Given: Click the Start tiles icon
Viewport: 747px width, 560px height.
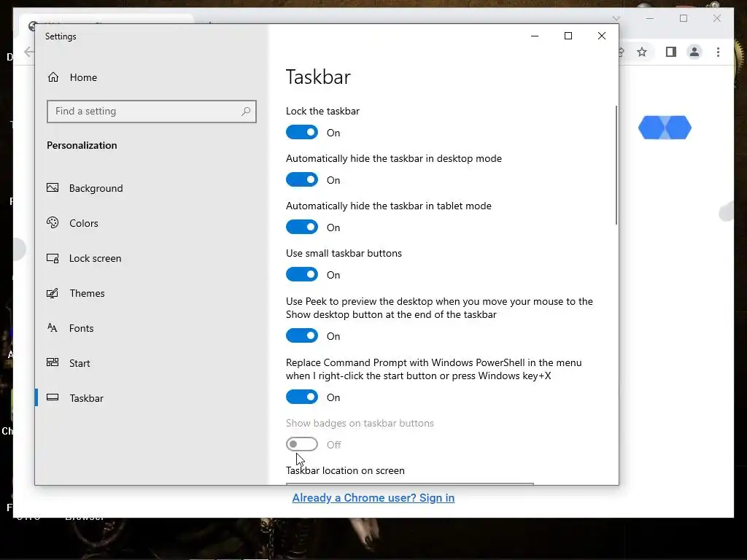Looking at the screenshot, I should [53, 362].
